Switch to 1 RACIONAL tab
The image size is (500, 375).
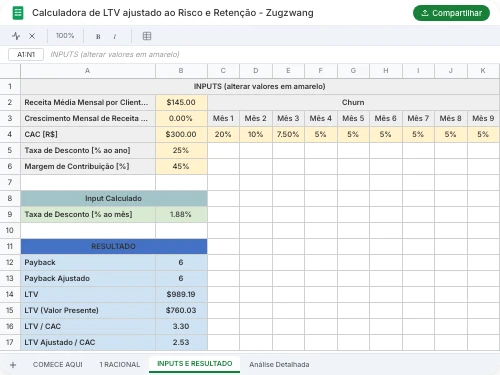(x=120, y=364)
